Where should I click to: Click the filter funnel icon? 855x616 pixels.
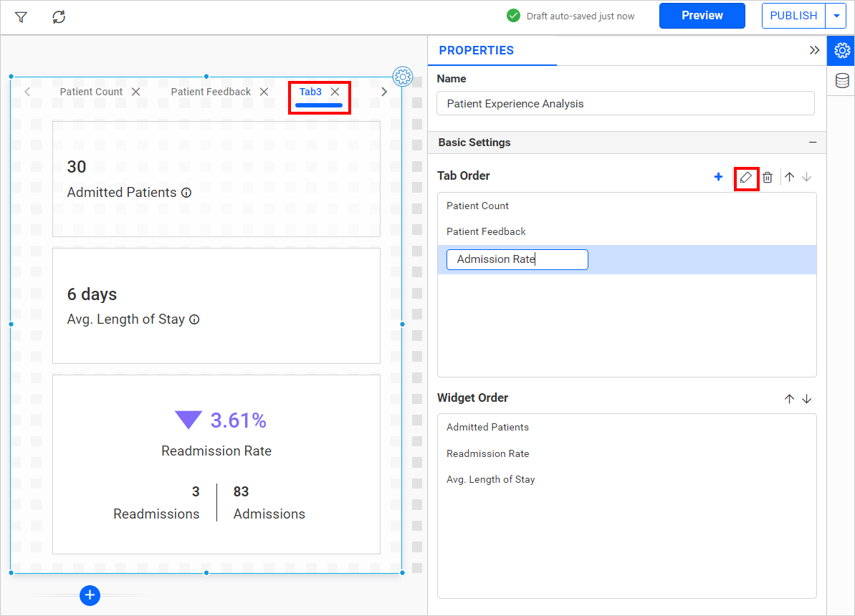click(x=21, y=17)
